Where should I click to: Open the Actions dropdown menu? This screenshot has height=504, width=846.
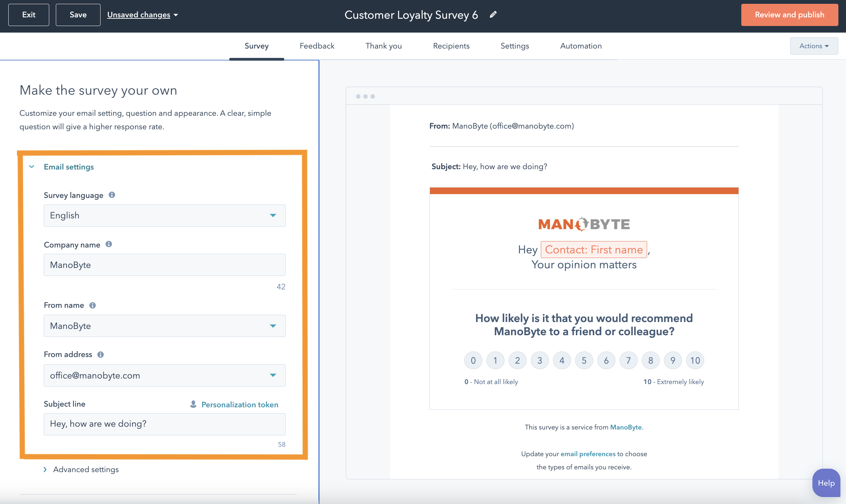click(814, 46)
